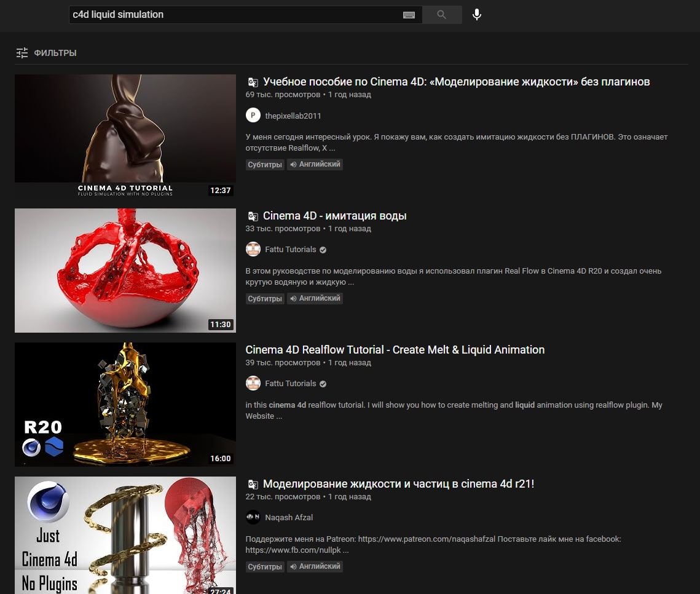700x594 pixels.
Task: Click the translate icon beside 'Учебное пособие по Cinema 4D'
Action: click(x=253, y=82)
